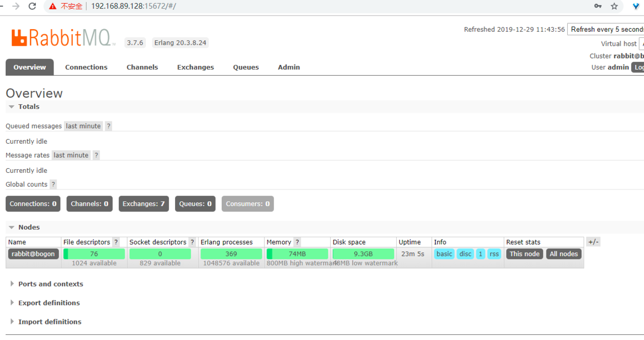This screenshot has width=644, height=340.
Task: Open the Refresh interval dropdown
Action: coord(606,30)
